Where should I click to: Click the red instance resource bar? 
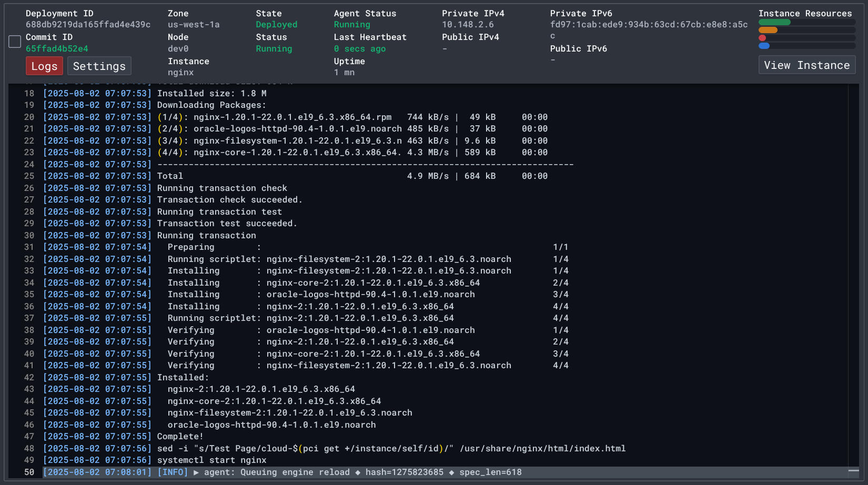tap(762, 38)
